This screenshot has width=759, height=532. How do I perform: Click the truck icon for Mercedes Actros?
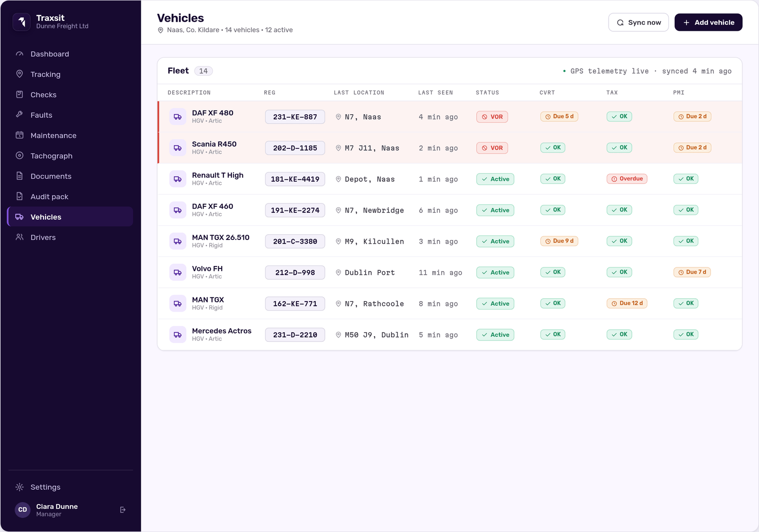pos(178,335)
